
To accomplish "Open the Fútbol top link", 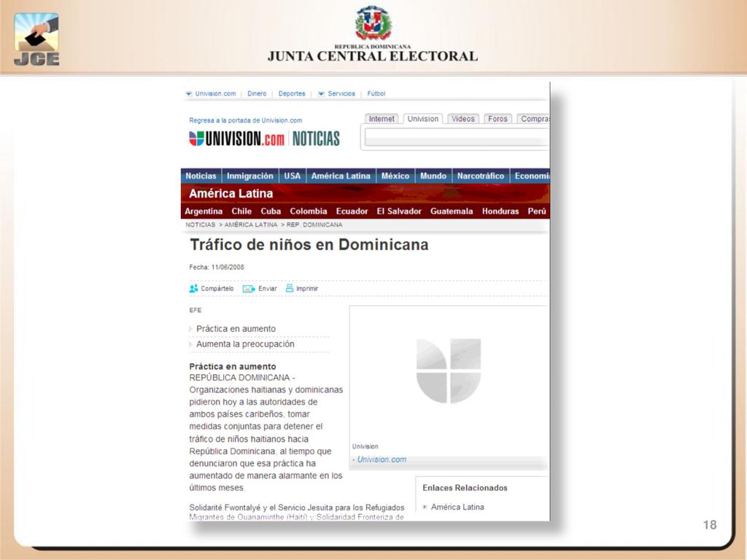I will [x=376, y=94].
